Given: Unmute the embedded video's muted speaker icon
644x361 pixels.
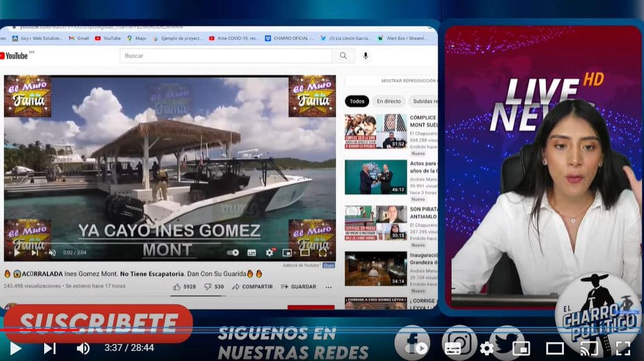Looking at the screenshot, I should click(x=52, y=253).
